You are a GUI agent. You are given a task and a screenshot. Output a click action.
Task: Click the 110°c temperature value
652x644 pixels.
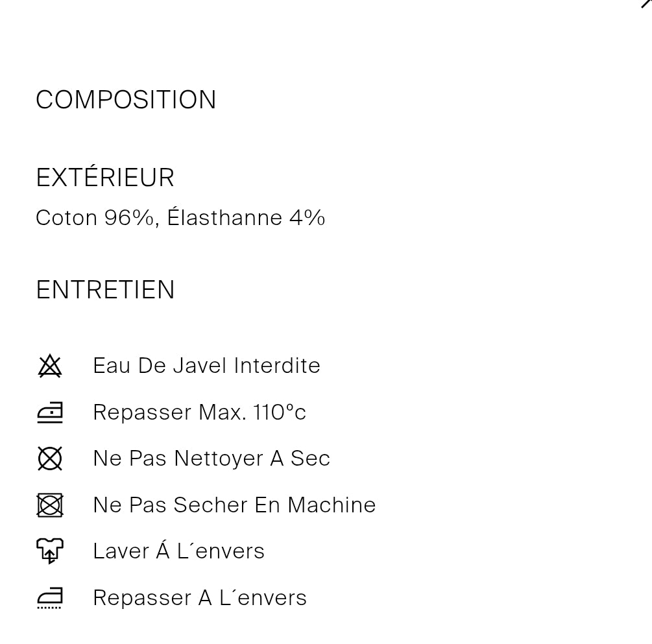[x=280, y=412]
